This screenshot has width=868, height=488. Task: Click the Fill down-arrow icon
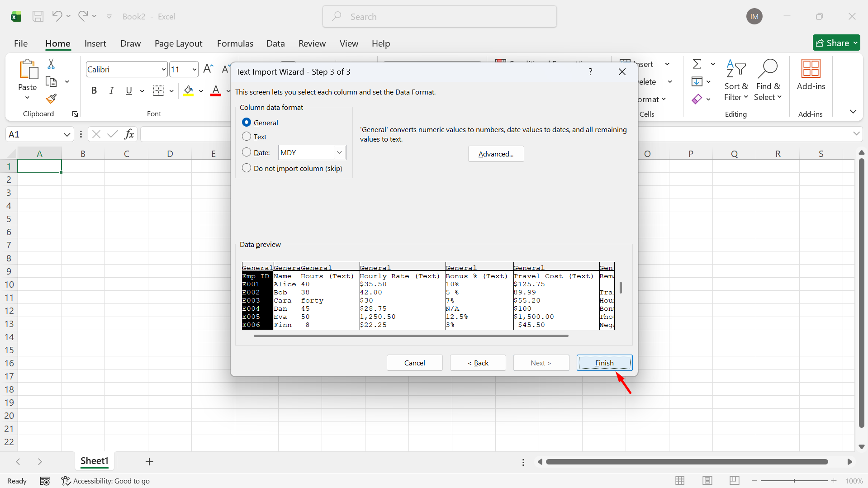pyautogui.click(x=697, y=81)
